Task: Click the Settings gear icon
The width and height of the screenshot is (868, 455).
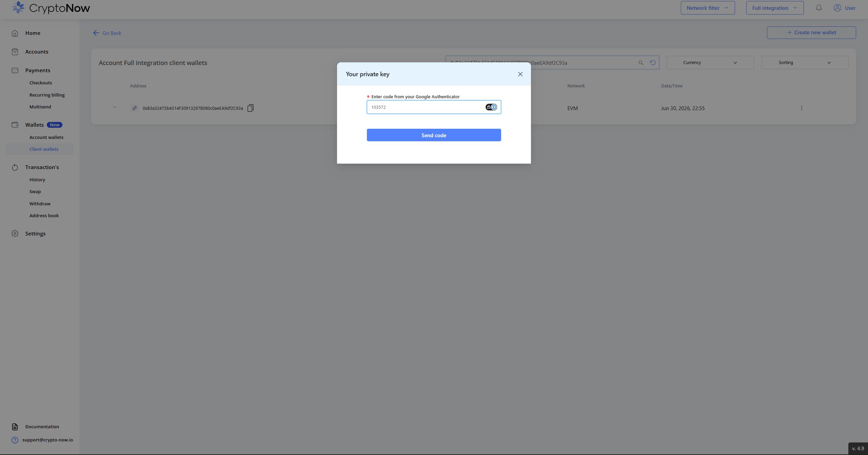Action: [x=15, y=233]
